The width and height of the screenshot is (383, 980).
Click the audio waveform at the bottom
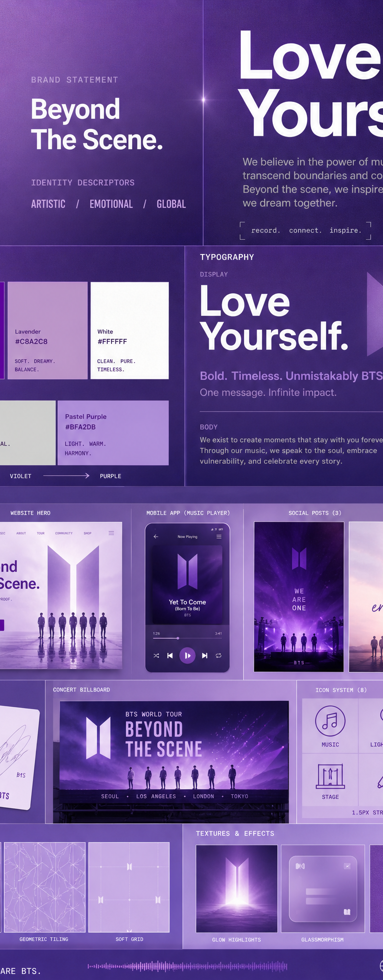click(x=188, y=966)
